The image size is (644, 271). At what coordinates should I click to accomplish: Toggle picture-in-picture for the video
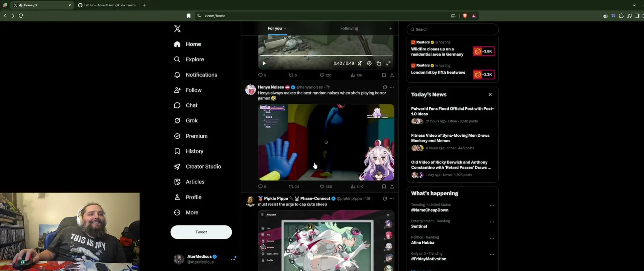click(379, 63)
